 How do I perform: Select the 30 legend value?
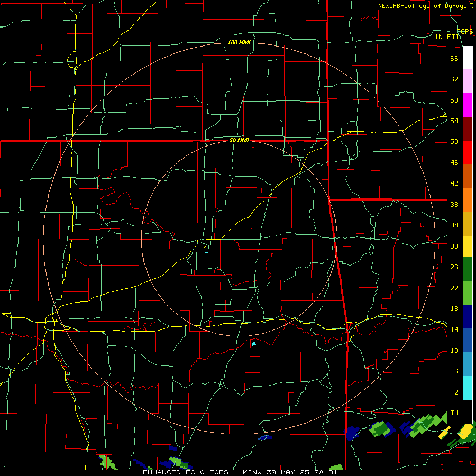[454, 246]
